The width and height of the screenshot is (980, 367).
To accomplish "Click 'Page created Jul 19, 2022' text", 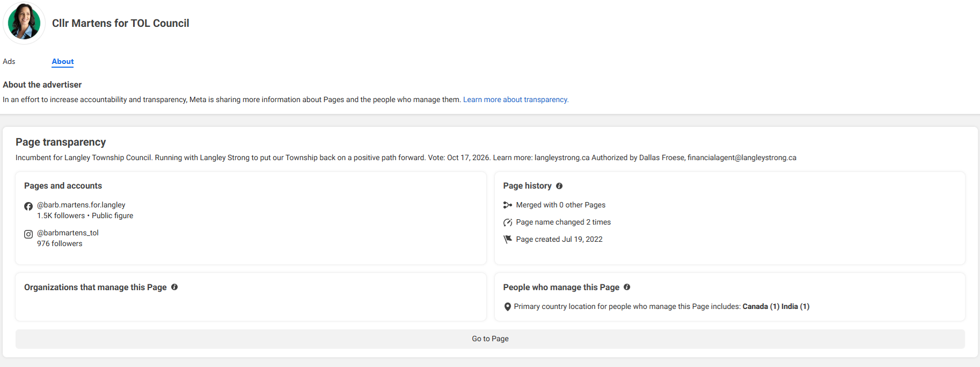I will pyautogui.click(x=559, y=239).
